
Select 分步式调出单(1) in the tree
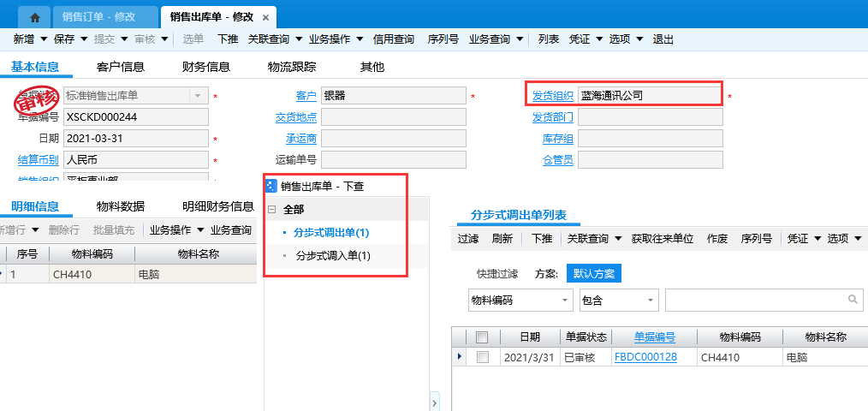tap(331, 233)
